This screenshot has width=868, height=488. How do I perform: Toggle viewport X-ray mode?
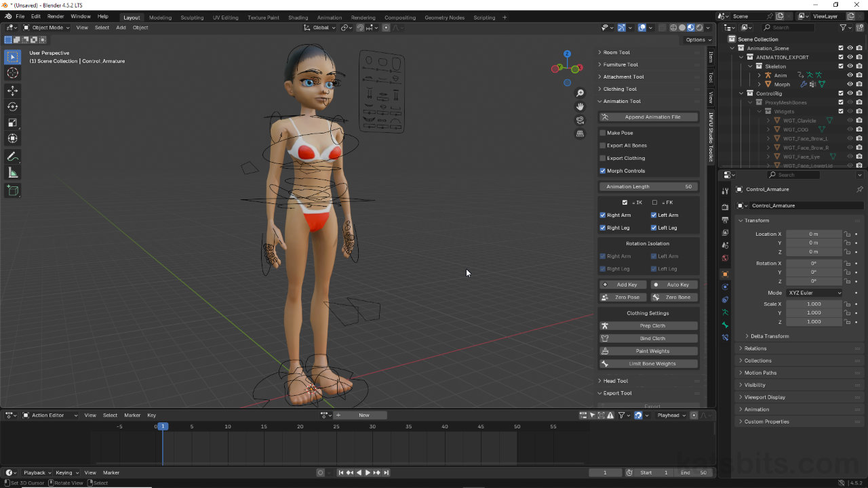[661, 28]
